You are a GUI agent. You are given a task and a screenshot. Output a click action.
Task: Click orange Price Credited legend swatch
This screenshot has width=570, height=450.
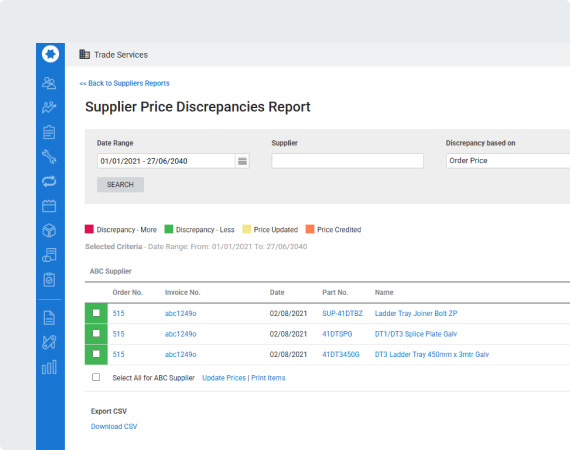click(310, 229)
